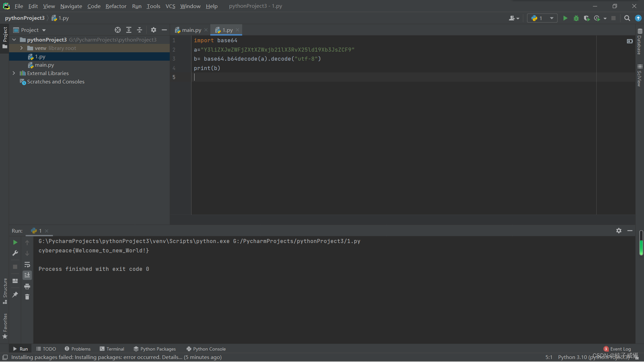Open run configuration dropdown
This screenshot has width=644, height=362.
click(542, 18)
